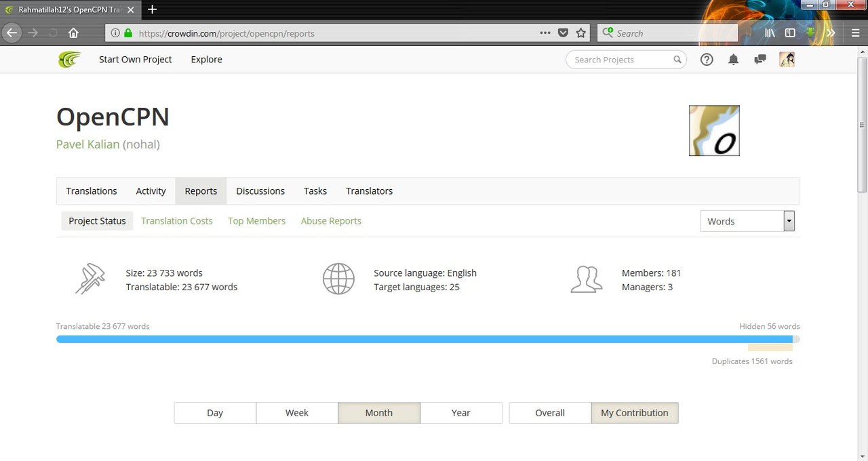The width and height of the screenshot is (868, 461).
Task: Open a new browser tab with plus
Action: pos(152,9)
